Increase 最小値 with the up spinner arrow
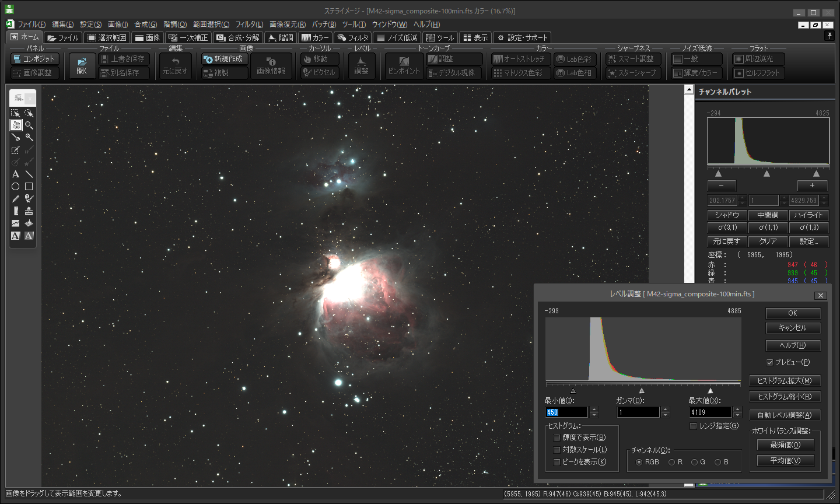 point(594,409)
